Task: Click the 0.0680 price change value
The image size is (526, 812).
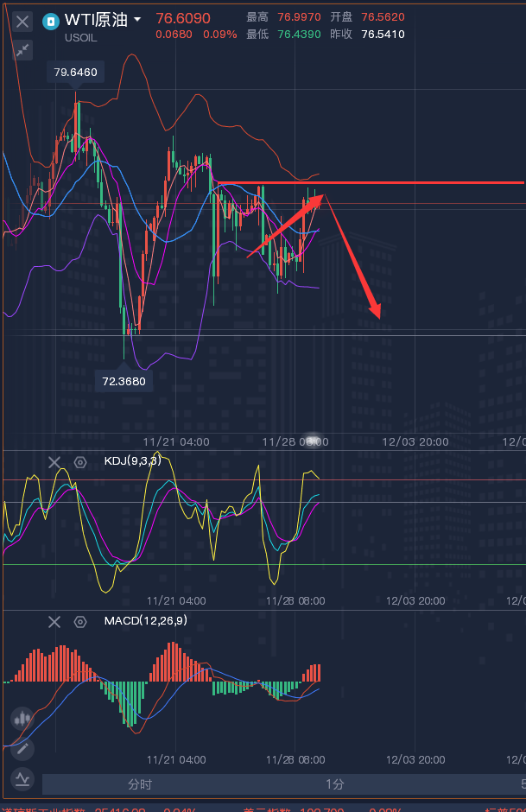Action: tap(174, 35)
